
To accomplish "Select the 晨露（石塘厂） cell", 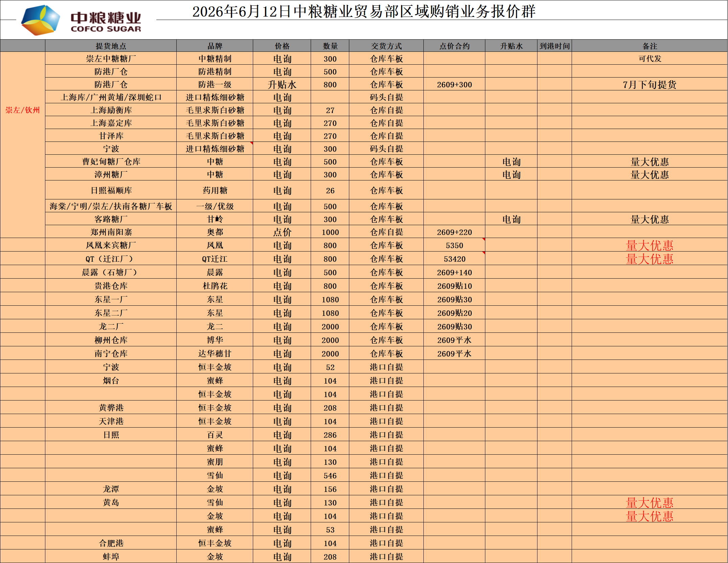I will coord(111,273).
